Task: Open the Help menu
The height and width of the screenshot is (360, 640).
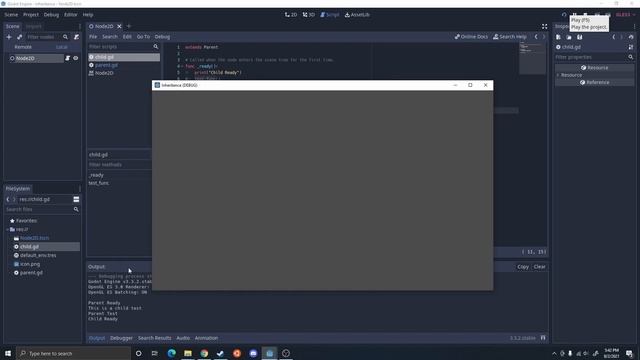Action: click(88, 15)
